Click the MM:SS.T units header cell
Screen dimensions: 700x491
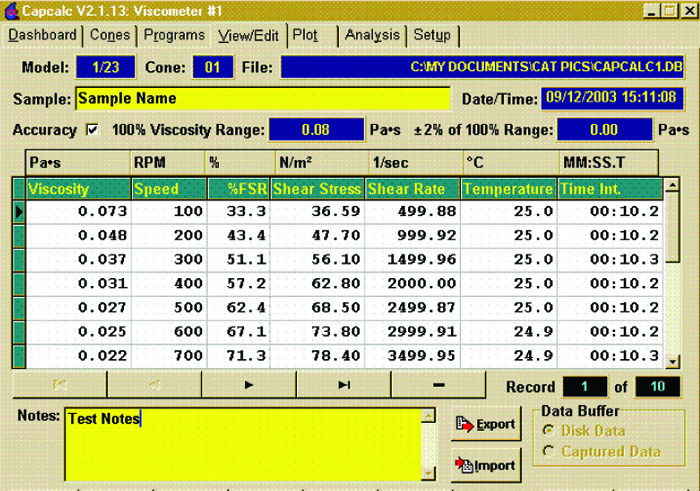[608, 162]
